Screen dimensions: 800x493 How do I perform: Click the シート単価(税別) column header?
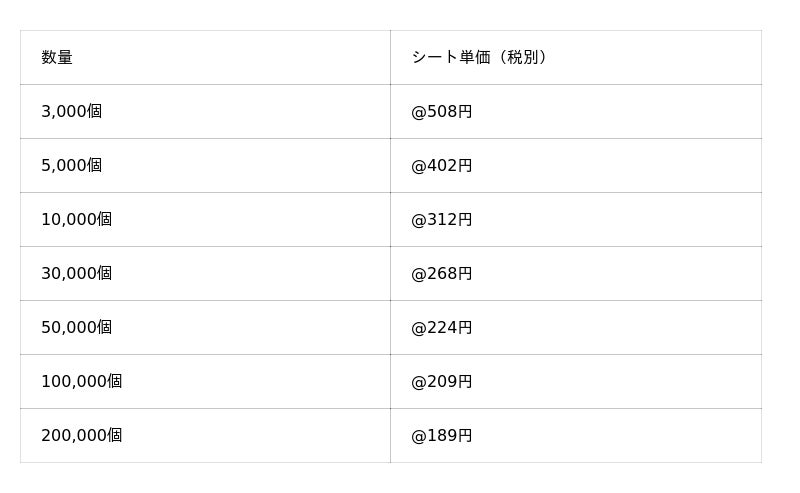pyautogui.click(x=480, y=58)
